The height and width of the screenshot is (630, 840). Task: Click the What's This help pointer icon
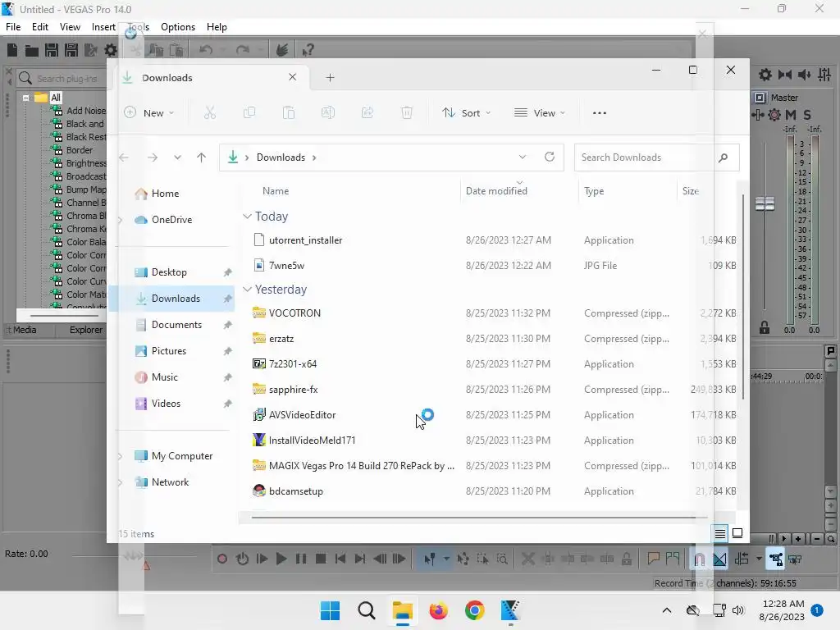click(308, 50)
